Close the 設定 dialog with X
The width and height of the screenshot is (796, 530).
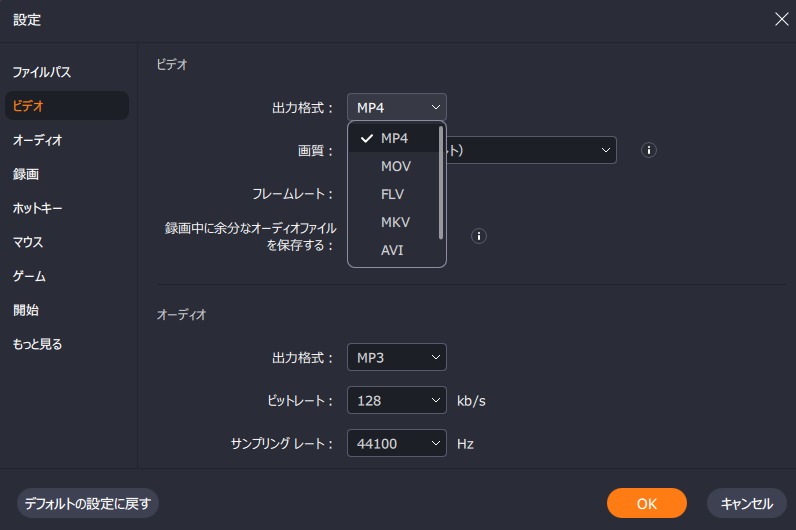click(781, 19)
